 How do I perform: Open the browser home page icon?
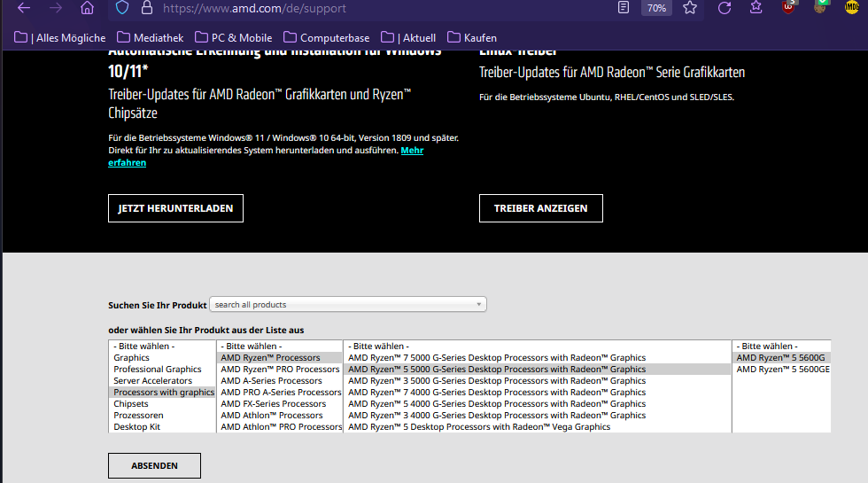coord(87,8)
